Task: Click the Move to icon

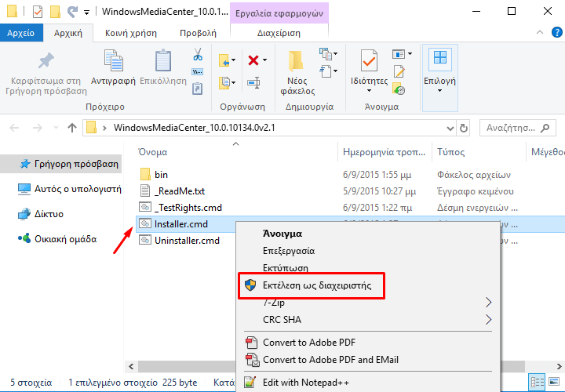Action: (224, 60)
